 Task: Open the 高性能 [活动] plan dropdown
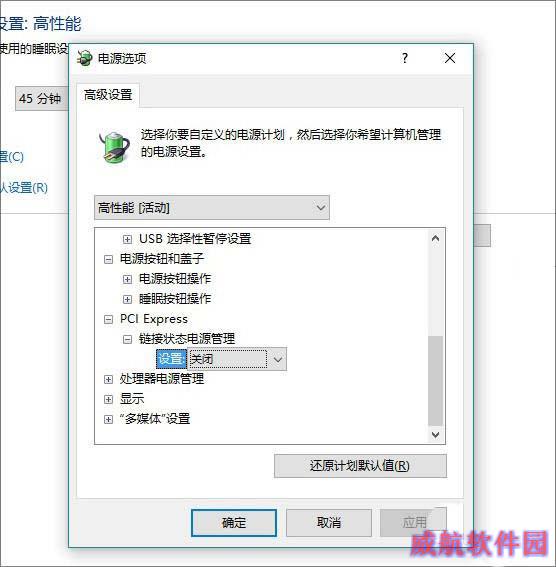(x=212, y=208)
